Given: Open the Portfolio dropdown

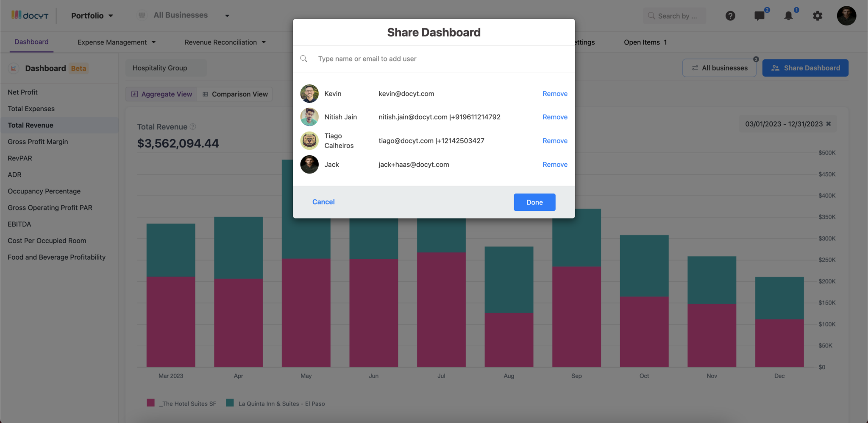Looking at the screenshot, I should pos(92,15).
